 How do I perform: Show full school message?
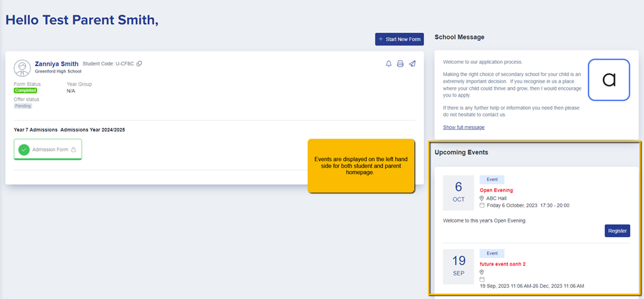coord(464,127)
